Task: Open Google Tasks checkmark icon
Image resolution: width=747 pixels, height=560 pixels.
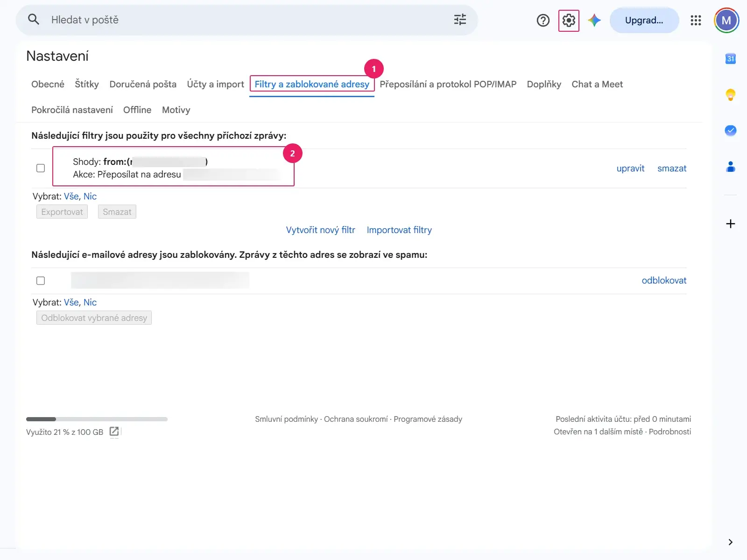Action: pos(731,130)
